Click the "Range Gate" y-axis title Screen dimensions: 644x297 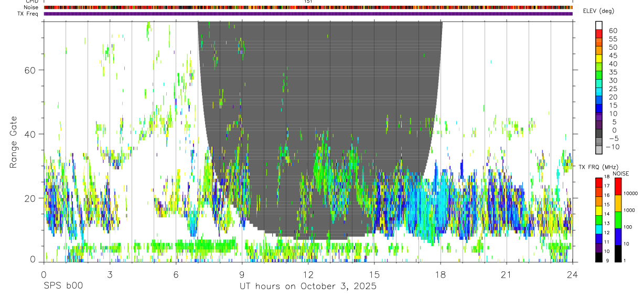click(14, 143)
